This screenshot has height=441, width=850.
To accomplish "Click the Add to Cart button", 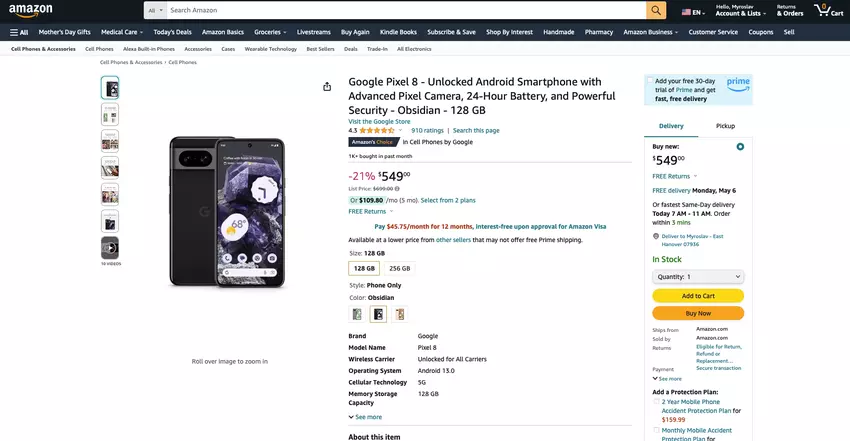I will pos(698,296).
